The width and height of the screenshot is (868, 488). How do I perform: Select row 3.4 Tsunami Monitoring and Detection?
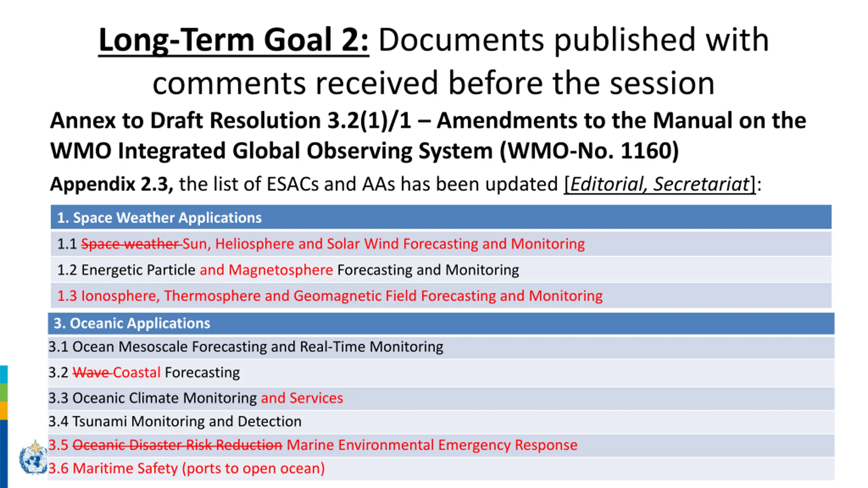[x=175, y=422]
